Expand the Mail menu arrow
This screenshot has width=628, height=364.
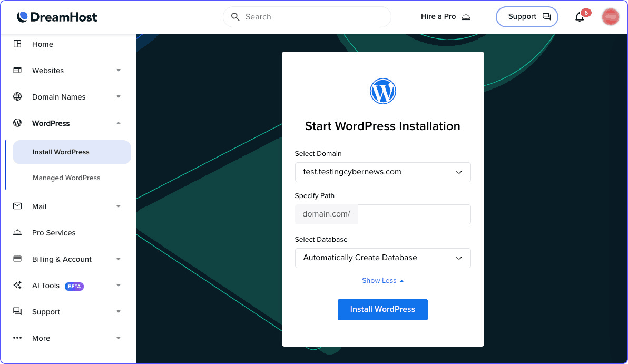119,206
